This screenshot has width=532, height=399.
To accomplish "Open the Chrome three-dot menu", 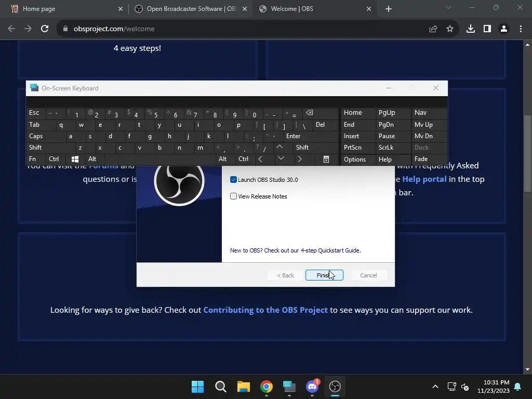I will (521, 29).
